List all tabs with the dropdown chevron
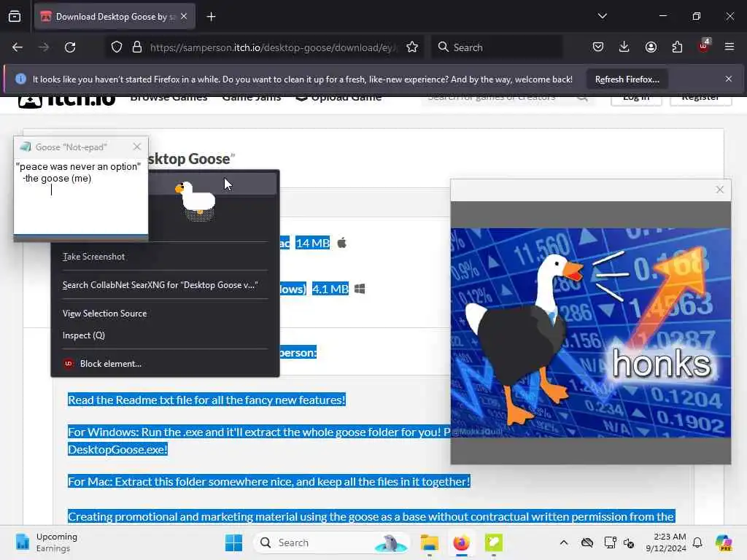Image resolution: width=747 pixels, height=560 pixels. tap(602, 16)
